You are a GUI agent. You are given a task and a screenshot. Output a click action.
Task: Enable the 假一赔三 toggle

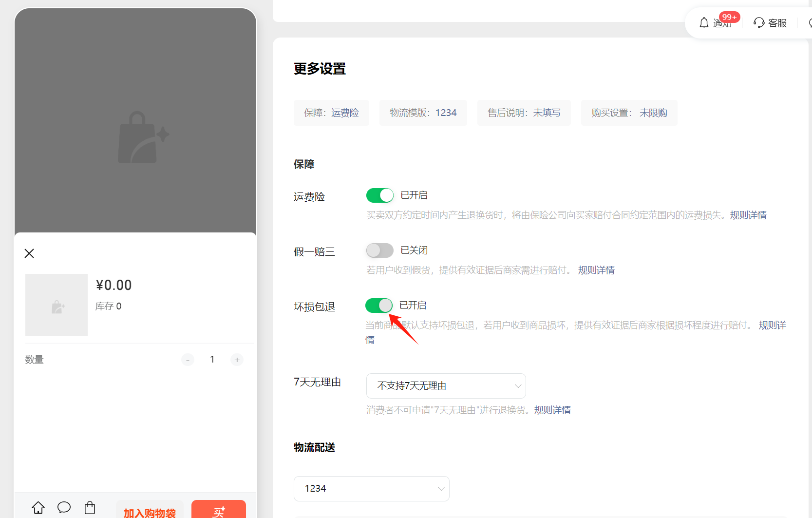click(379, 250)
